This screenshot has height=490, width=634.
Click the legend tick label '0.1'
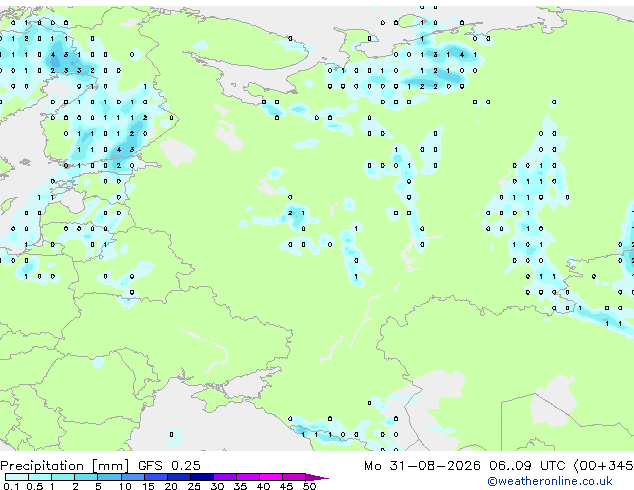point(11,486)
